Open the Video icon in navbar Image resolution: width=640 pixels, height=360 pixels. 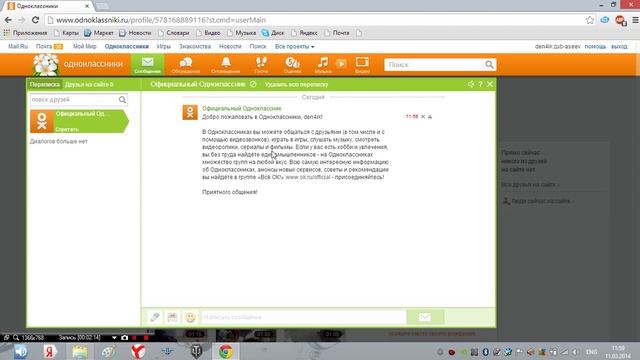coord(362,64)
